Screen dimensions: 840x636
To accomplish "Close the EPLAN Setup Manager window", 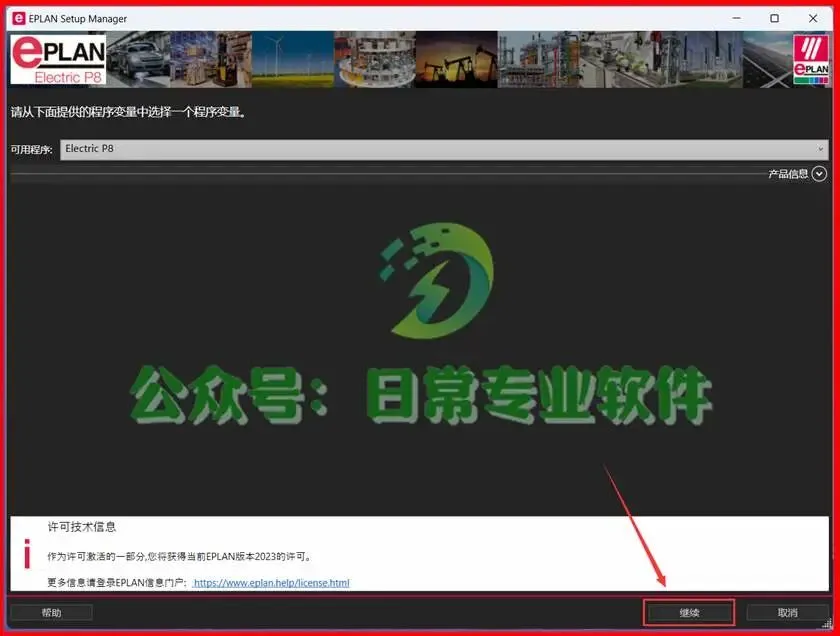I will pyautogui.click(x=813, y=18).
